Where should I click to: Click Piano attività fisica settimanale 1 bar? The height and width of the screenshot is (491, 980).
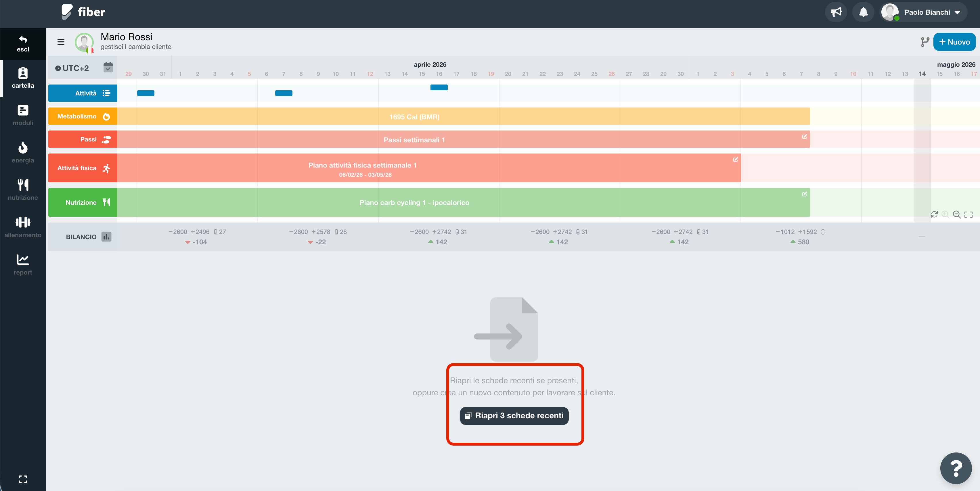coord(429,168)
